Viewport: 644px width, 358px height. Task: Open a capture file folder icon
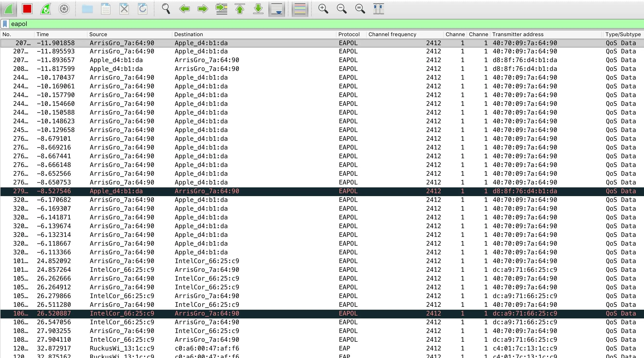click(87, 9)
